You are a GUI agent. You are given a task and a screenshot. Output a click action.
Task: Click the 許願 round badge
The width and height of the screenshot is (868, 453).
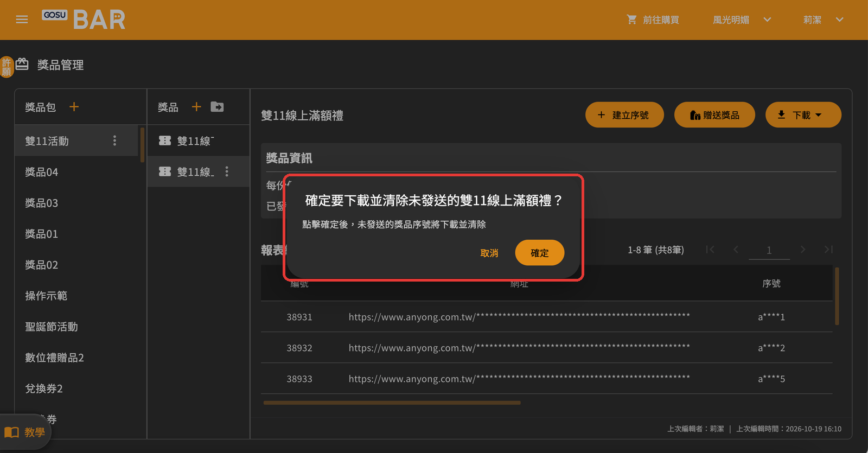(x=7, y=67)
